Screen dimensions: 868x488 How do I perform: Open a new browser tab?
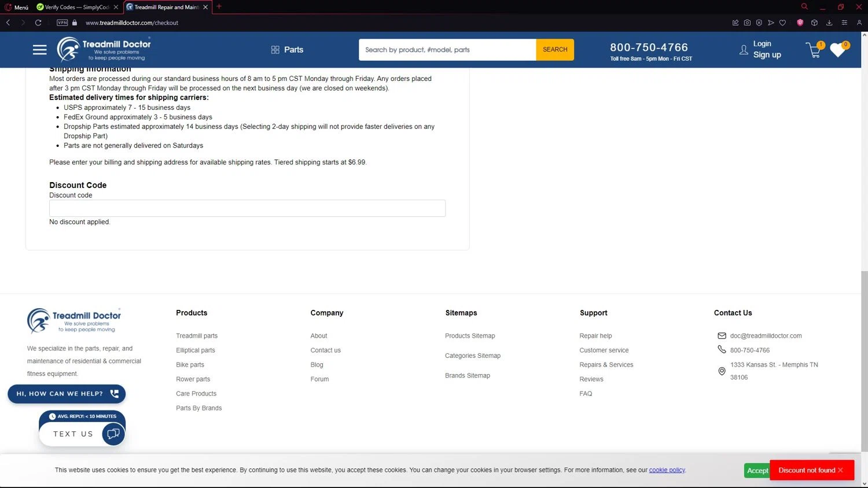point(219,6)
